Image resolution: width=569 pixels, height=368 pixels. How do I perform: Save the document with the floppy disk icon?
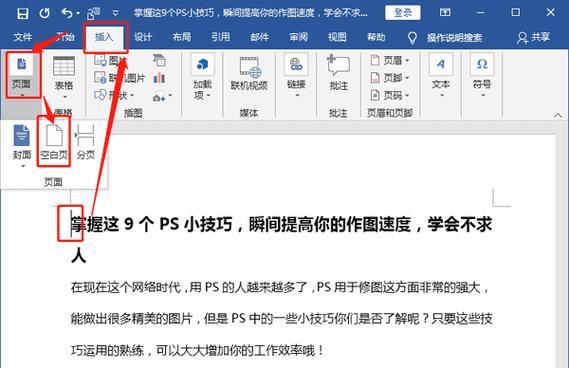click(x=22, y=13)
